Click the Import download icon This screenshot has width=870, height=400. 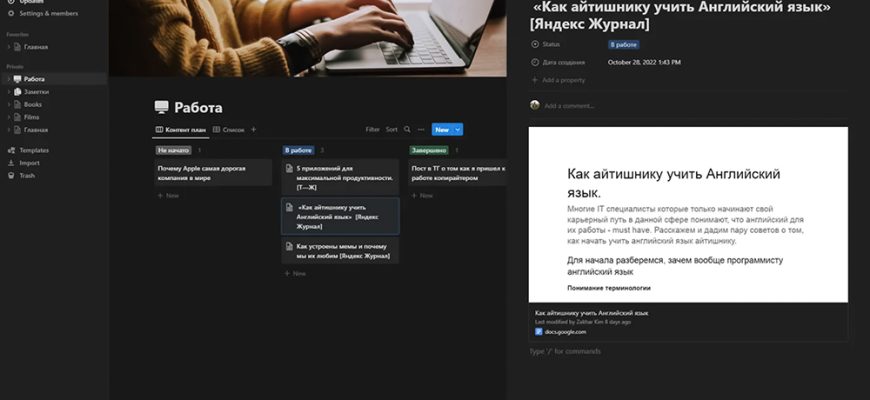tap(11, 163)
